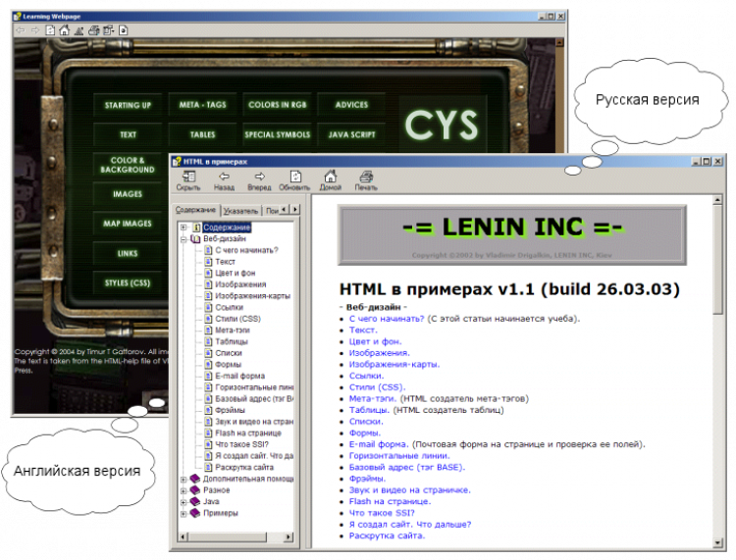The height and width of the screenshot is (560, 736).
Task: Expand the Дополнительная помощь node
Action: (x=184, y=480)
